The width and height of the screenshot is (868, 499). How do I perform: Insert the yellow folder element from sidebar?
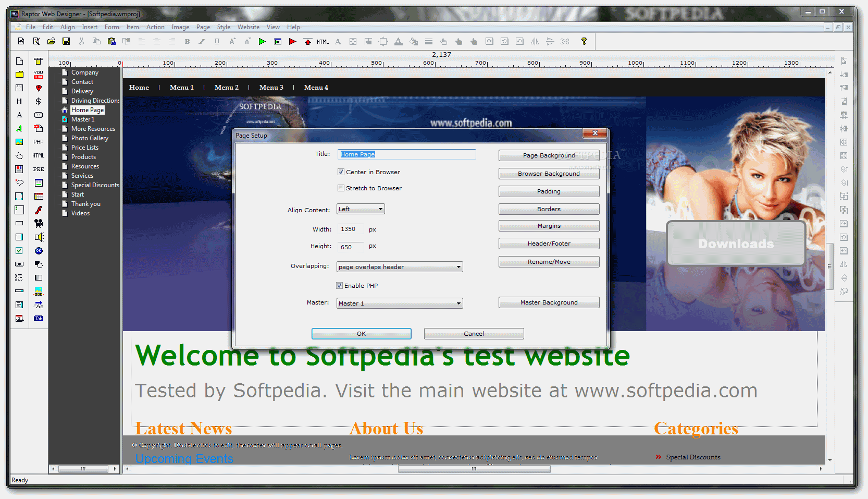[x=19, y=75]
